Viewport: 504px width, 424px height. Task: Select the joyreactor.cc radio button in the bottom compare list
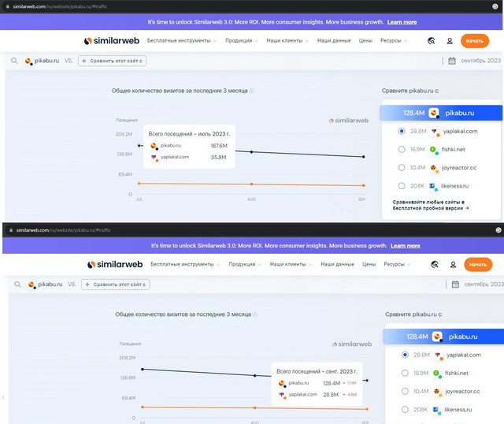tap(405, 391)
